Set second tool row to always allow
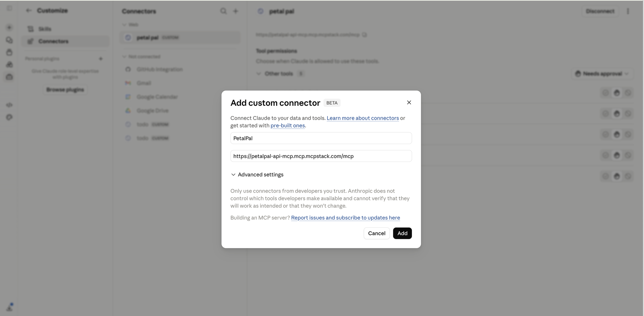This screenshot has width=644, height=316. tap(605, 114)
